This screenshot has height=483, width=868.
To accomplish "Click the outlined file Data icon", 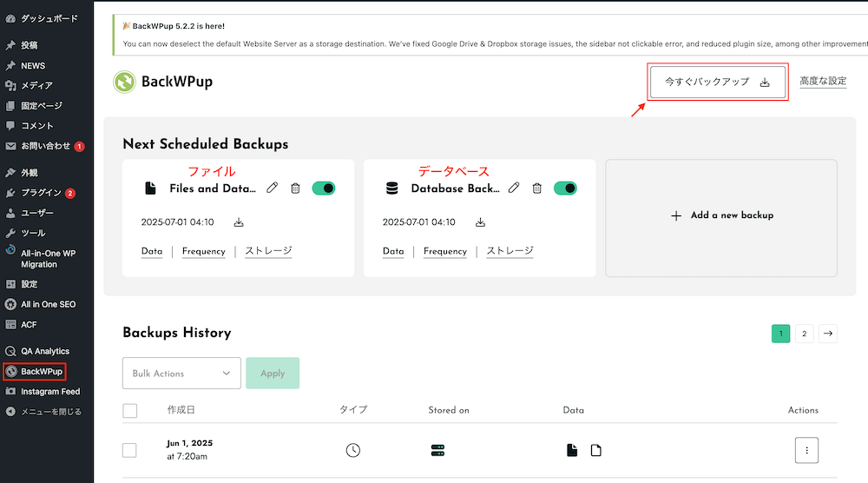I will point(596,450).
